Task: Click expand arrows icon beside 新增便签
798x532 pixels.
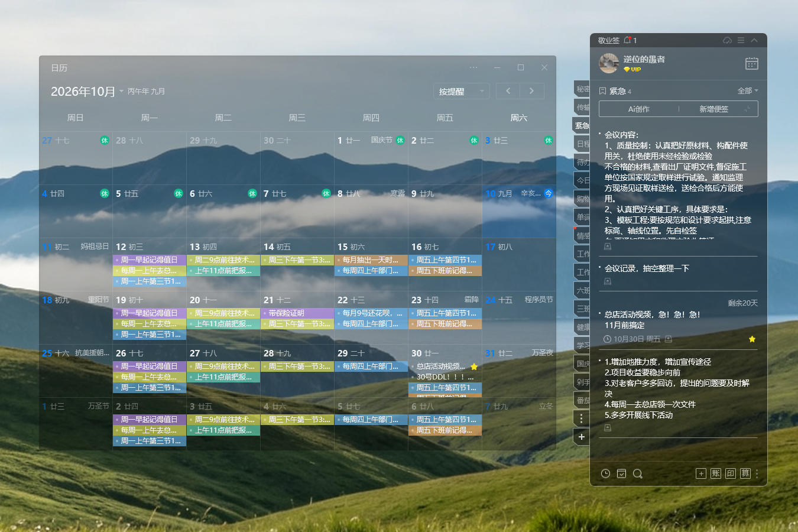Action: pos(748,109)
